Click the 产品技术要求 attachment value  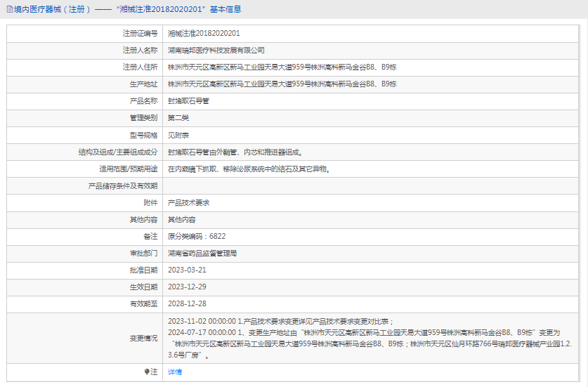click(188, 203)
